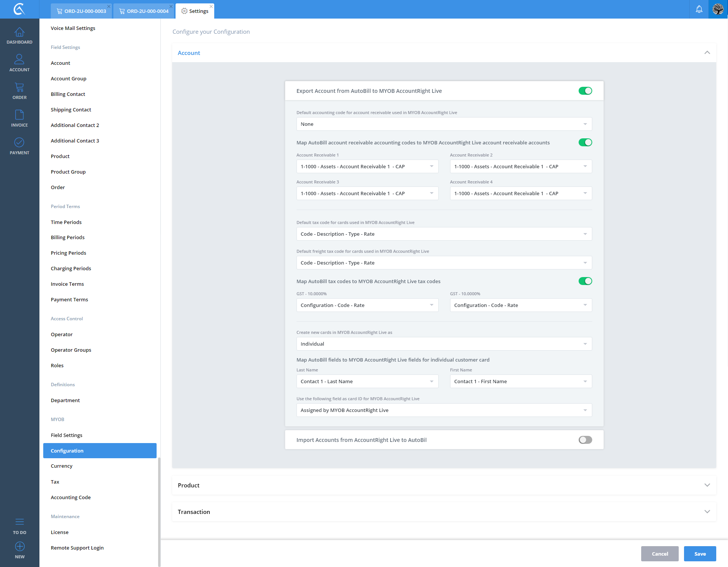The height and width of the screenshot is (567, 728).
Task: Switch to the ORD-2U-000-0003 tab
Action: coord(85,11)
